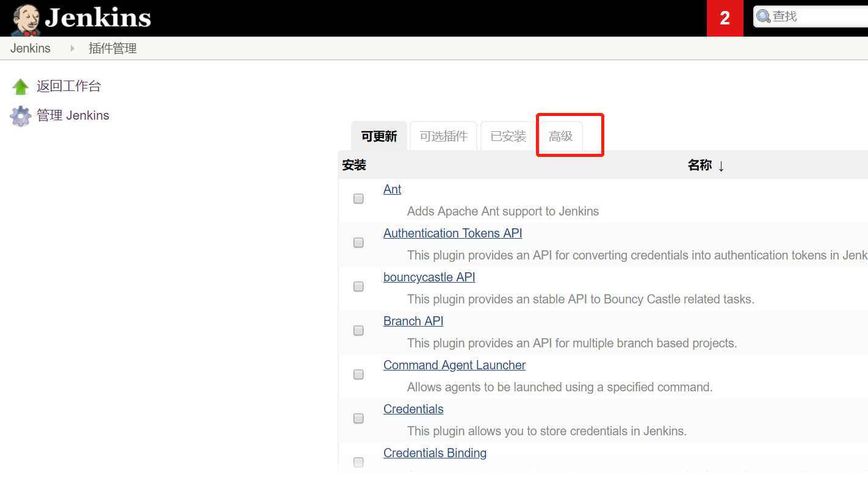The height and width of the screenshot is (478, 868).
Task: Sort by the 名称 column header
Action: pos(706,165)
